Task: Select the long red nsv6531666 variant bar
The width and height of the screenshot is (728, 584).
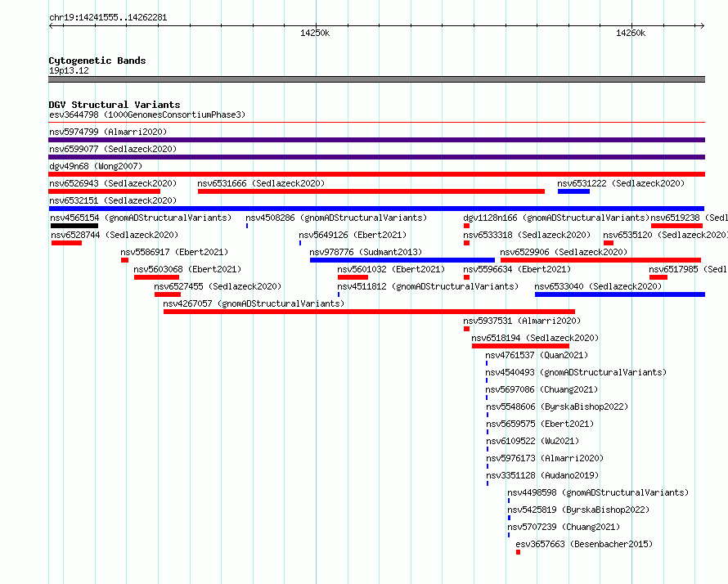Action: tap(371, 191)
